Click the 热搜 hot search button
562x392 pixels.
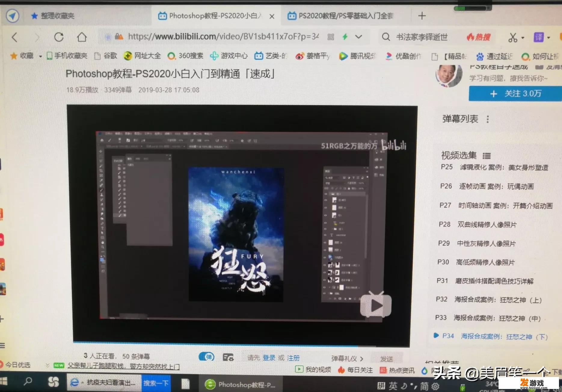(478, 37)
